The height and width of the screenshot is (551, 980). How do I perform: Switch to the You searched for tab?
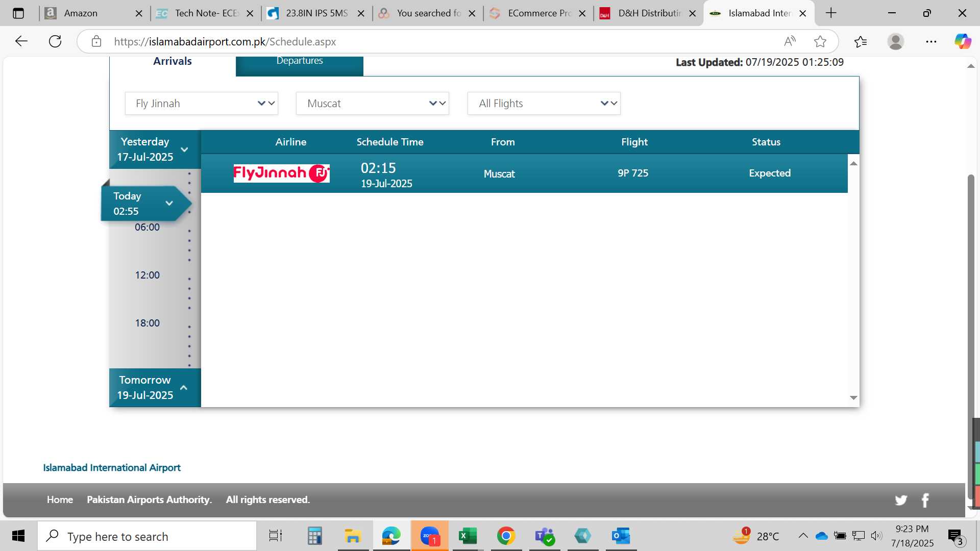pos(428,14)
